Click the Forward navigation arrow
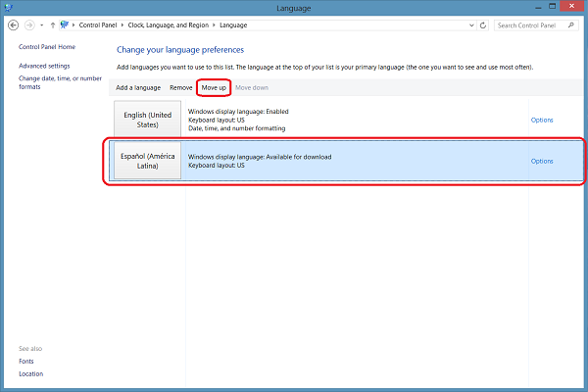The image size is (588, 392). point(29,25)
